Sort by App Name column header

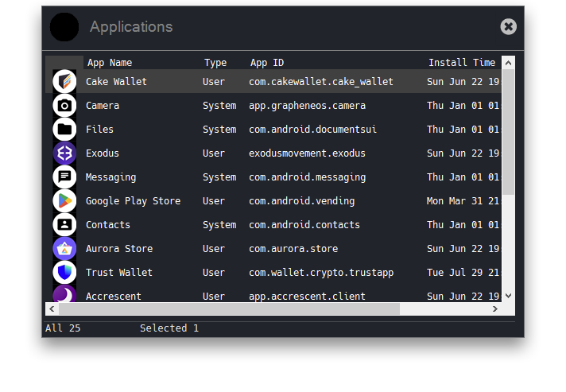click(110, 63)
